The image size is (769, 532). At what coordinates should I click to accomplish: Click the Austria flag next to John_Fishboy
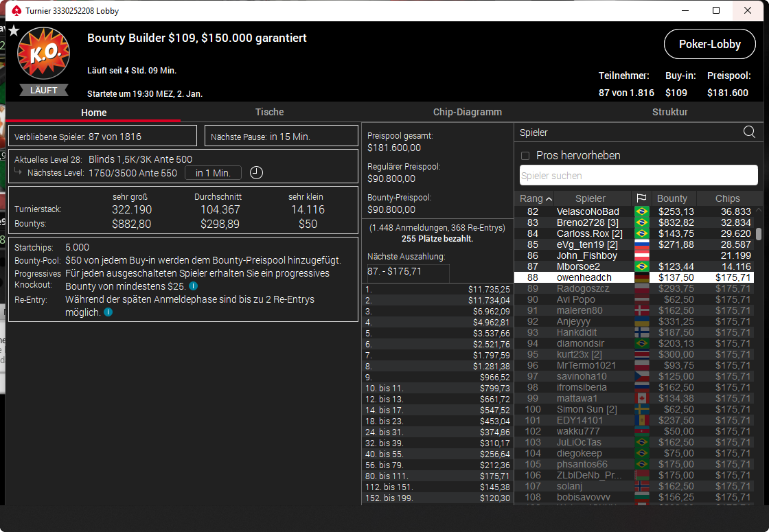(642, 255)
